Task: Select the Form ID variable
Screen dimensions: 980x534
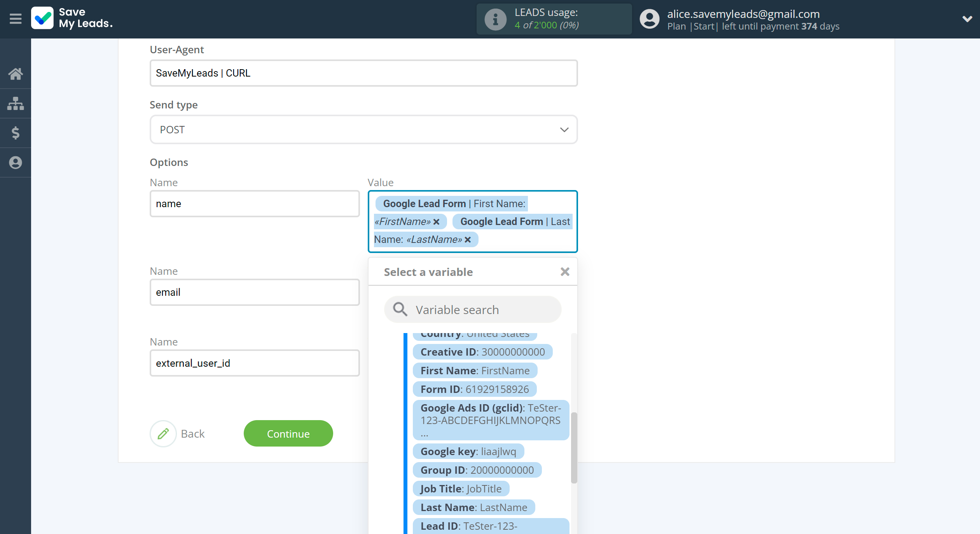Action: click(475, 389)
